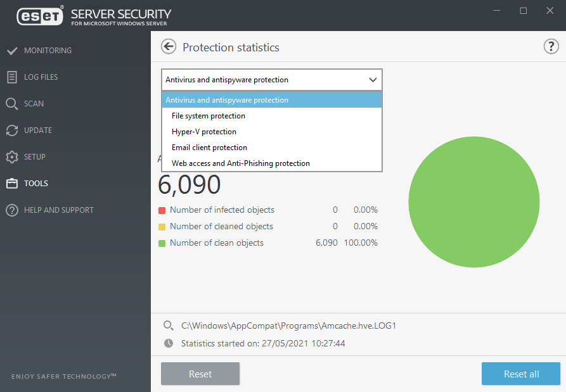Click the Tools briefcase icon
The image size is (566, 392).
[12, 184]
